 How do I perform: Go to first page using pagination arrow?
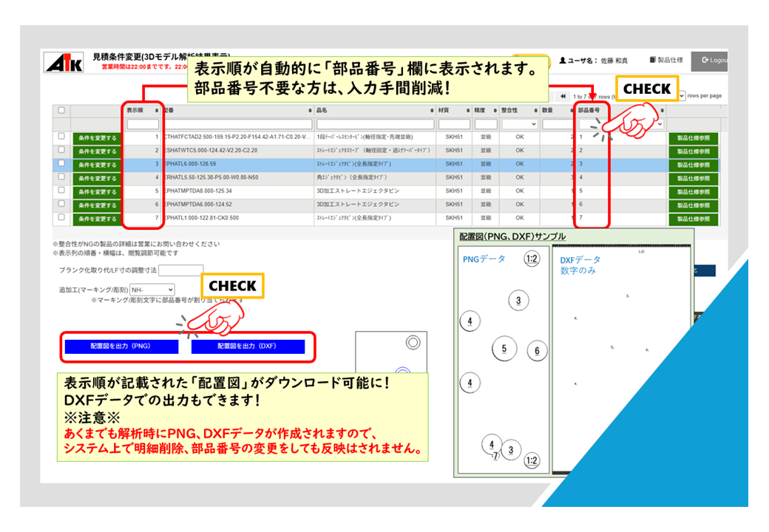click(x=563, y=96)
